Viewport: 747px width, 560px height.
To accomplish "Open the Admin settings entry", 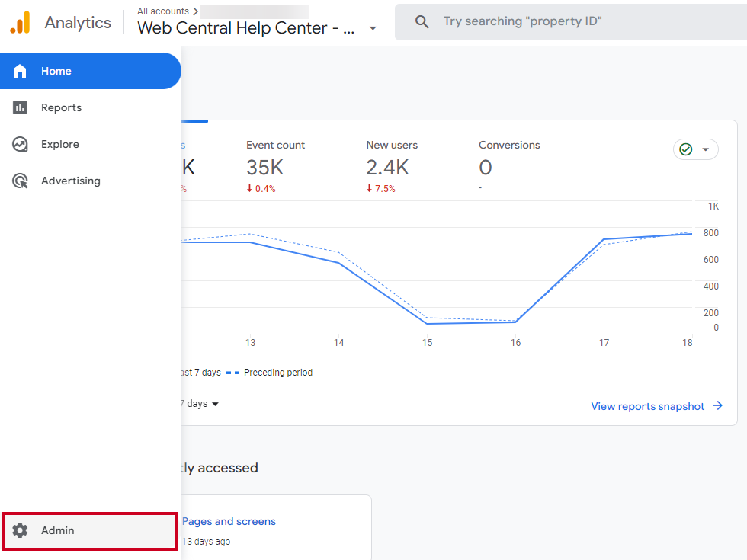I will click(90, 530).
